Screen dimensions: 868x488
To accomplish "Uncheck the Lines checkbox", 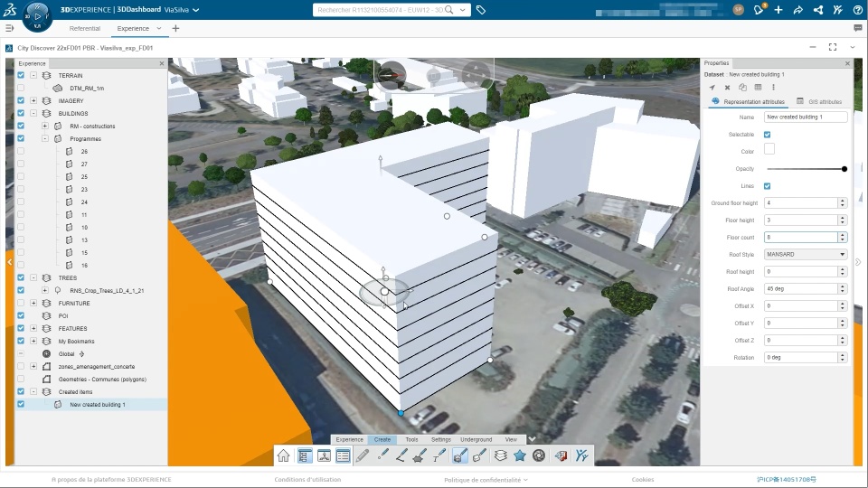I will click(768, 186).
